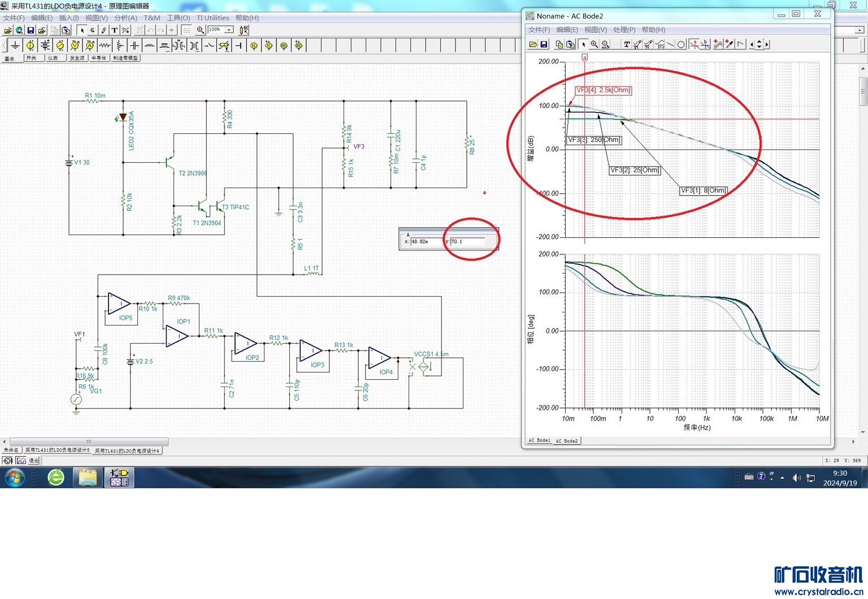The height and width of the screenshot is (599, 868).
Task: Click the Open file icon in schematic editor
Action: [x=8, y=31]
